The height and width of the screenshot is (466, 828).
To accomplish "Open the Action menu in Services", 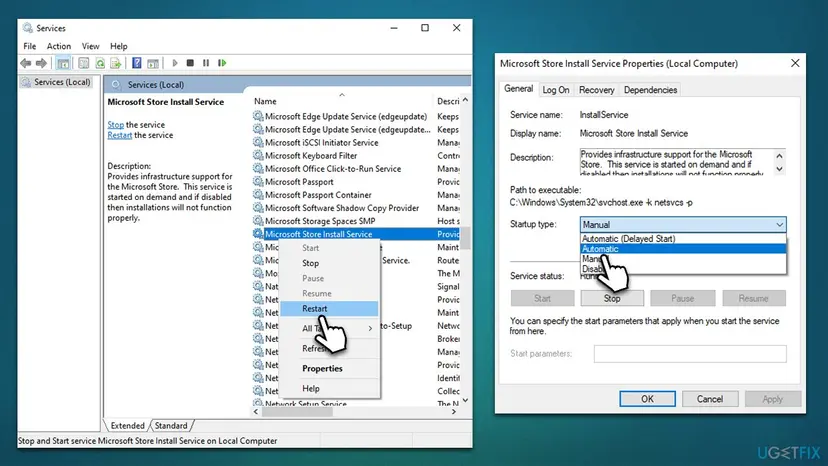I will click(x=59, y=46).
